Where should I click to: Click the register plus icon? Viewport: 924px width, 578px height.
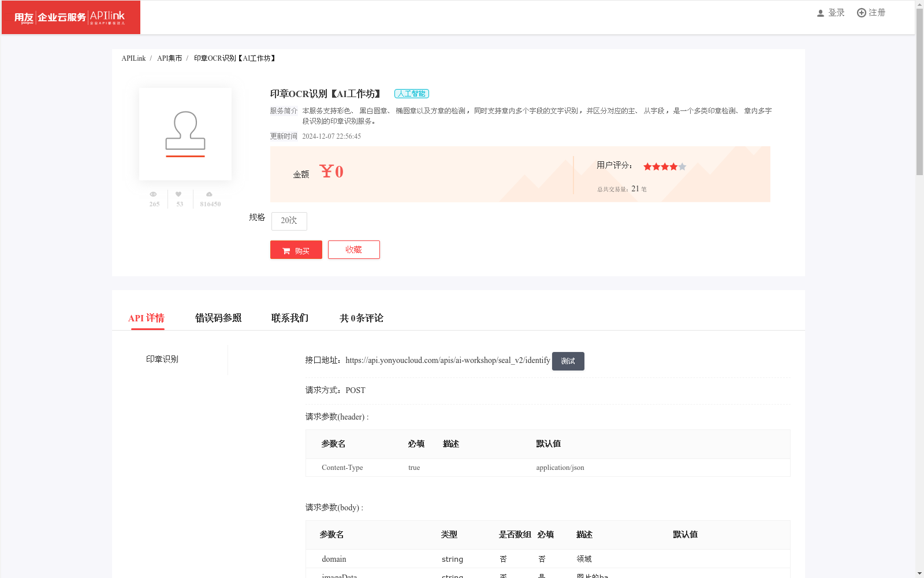point(861,13)
